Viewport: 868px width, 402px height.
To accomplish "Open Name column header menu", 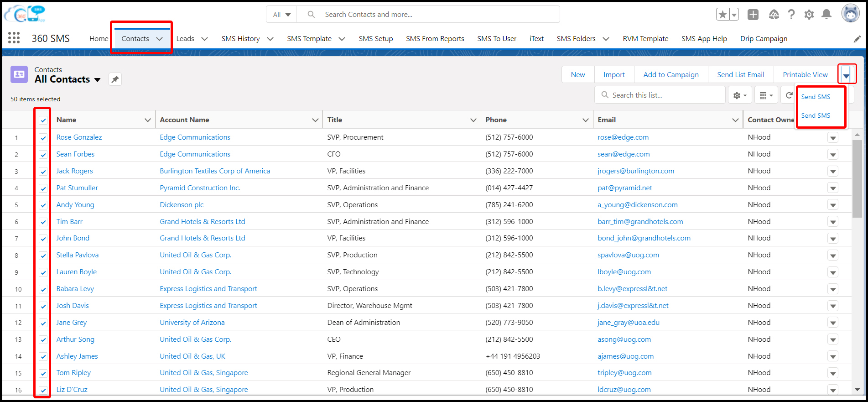I will [x=147, y=120].
